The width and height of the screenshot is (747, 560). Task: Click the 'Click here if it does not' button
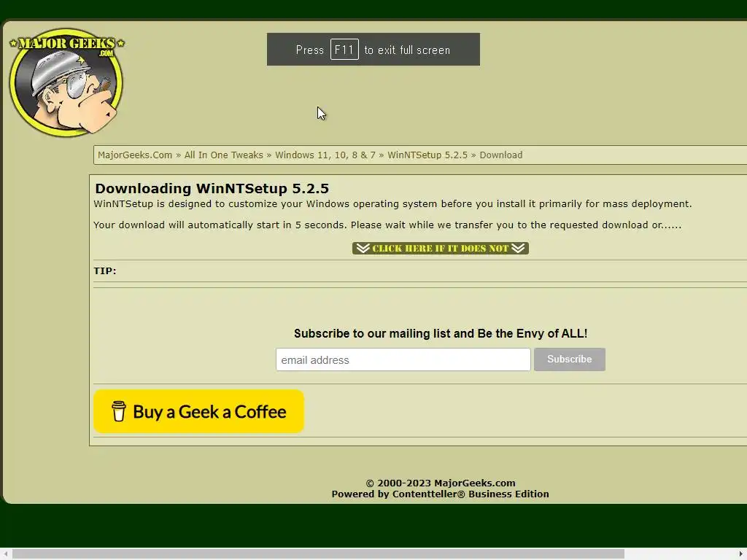coord(440,248)
